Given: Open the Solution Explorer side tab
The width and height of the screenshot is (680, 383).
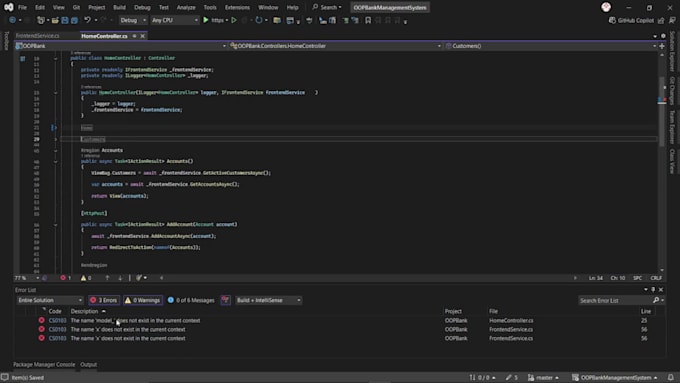Looking at the screenshot, I should pyautogui.click(x=672, y=52).
